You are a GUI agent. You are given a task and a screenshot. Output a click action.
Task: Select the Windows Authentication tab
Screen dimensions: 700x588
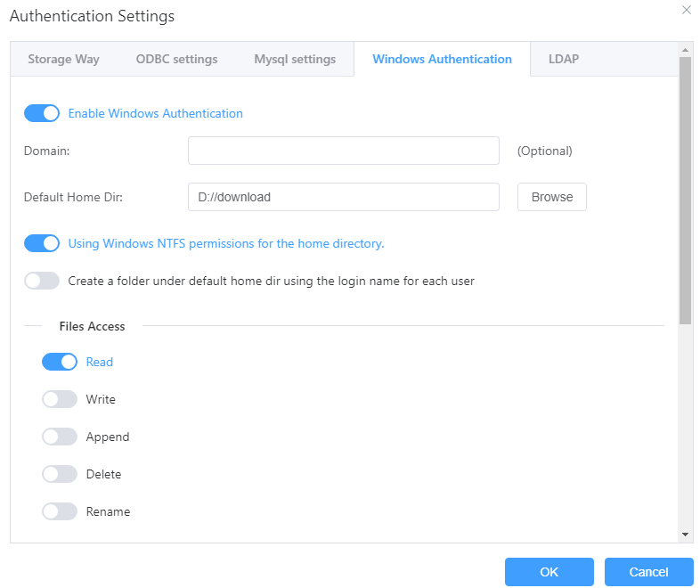pyautogui.click(x=442, y=59)
